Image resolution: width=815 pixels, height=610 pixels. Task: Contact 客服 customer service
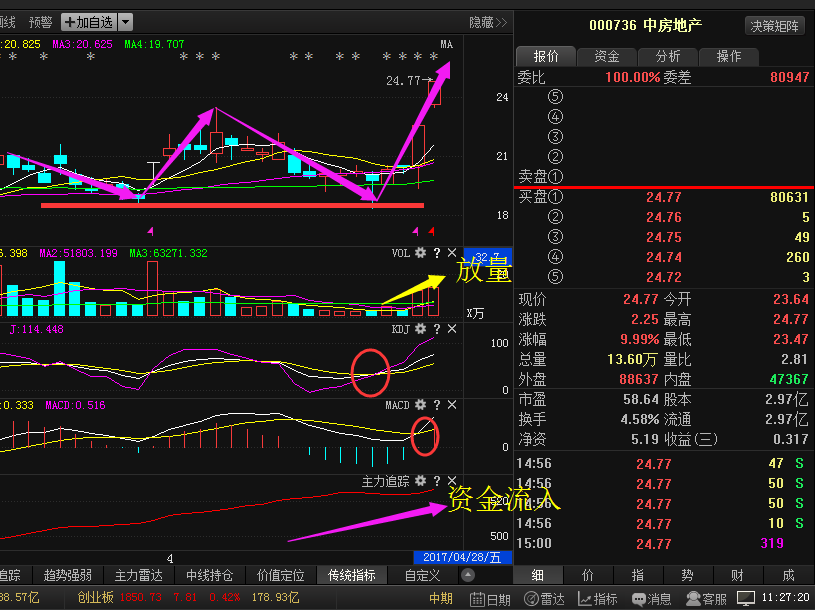[706, 599]
